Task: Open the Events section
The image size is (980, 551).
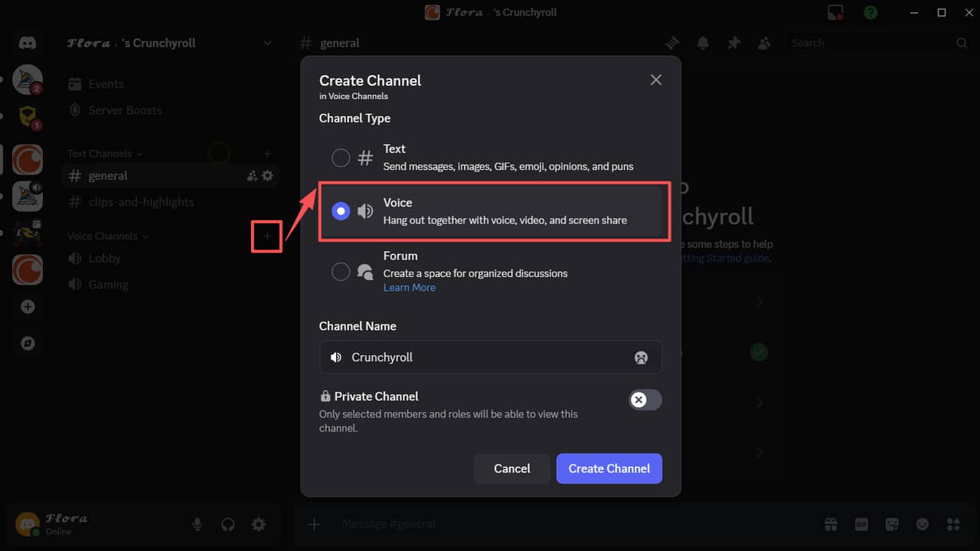Action: click(x=105, y=83)
